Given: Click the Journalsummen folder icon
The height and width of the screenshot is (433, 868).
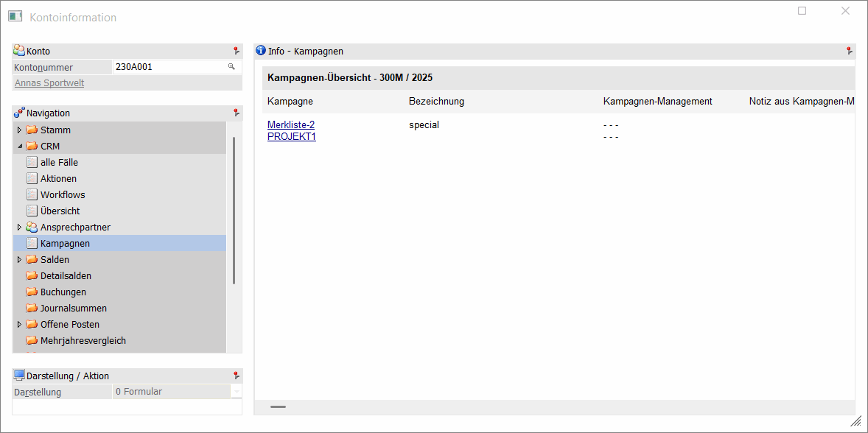Looking at the screenshot, I should (32, 308).
